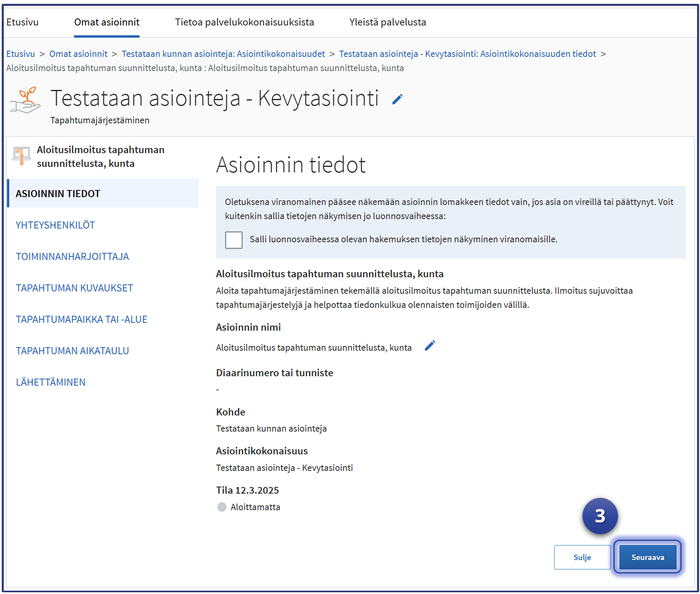Go to the Etusivu tab
This screenshot has height=594, width=700.
(x=23, y=22)
